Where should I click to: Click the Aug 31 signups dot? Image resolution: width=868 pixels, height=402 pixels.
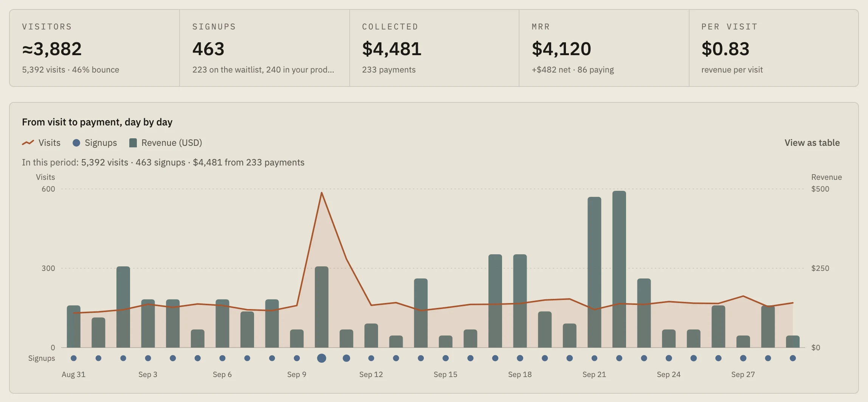click(74, 358)
